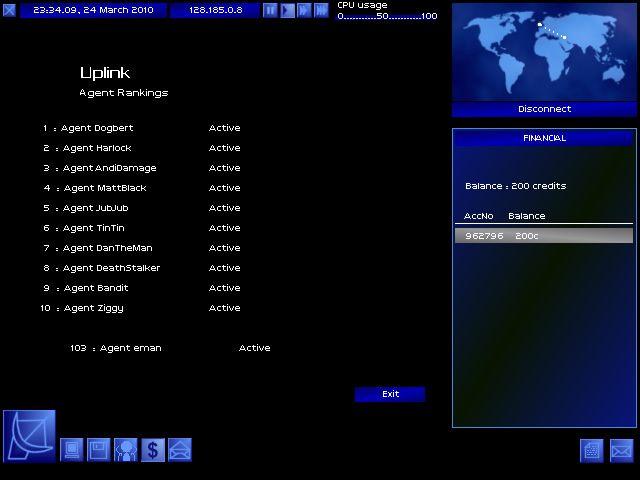Click the Balance : 200 credits text
Image resolution: width=640 pixels, height=480 pixels.
(x=516, y=186)
